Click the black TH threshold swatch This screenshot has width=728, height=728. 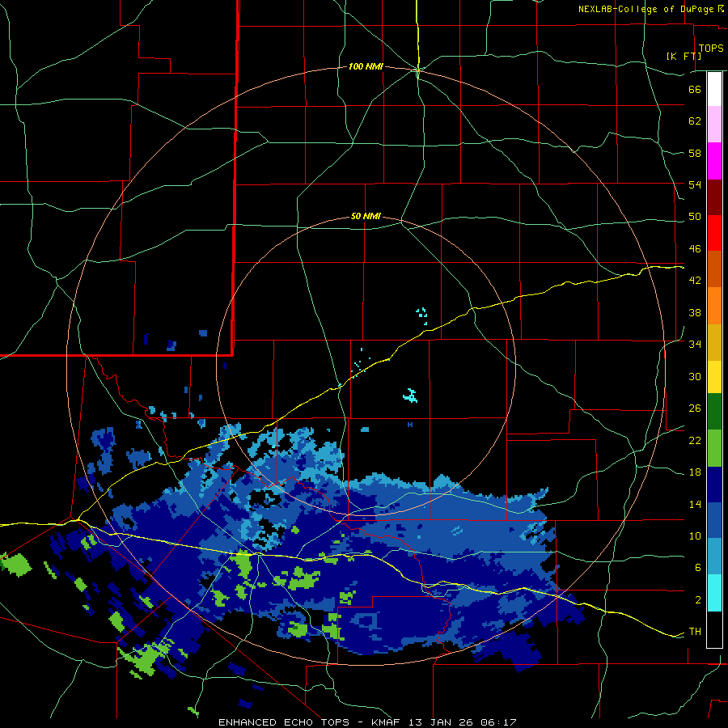point(714,629)
